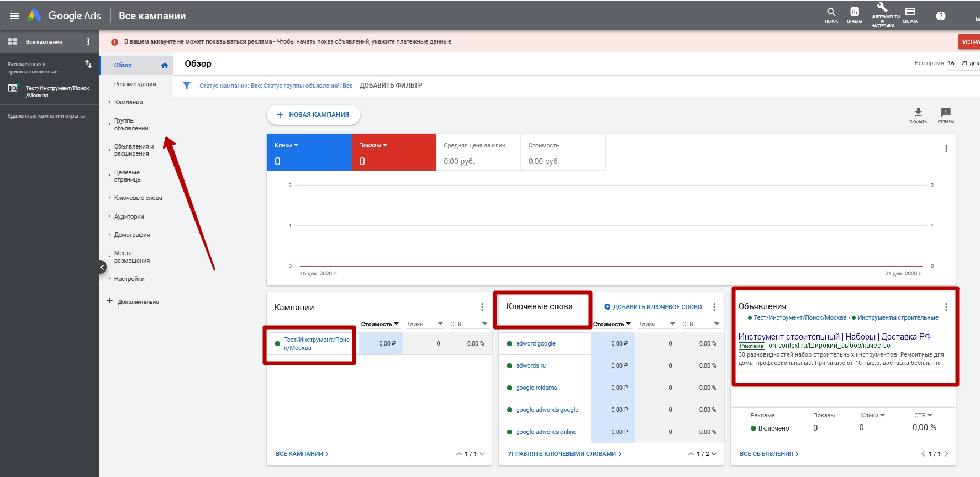
Task: Click the filter funnel icon
Action: 187,86
